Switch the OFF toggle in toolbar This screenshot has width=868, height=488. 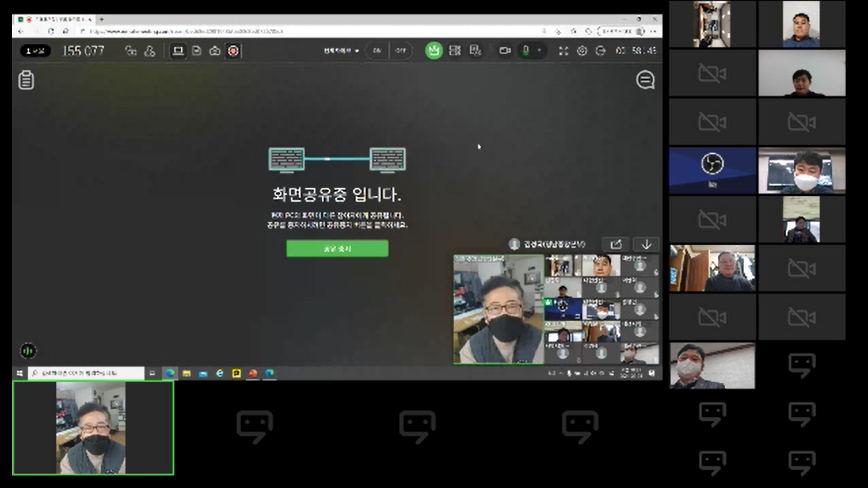[x=401, y=51]
